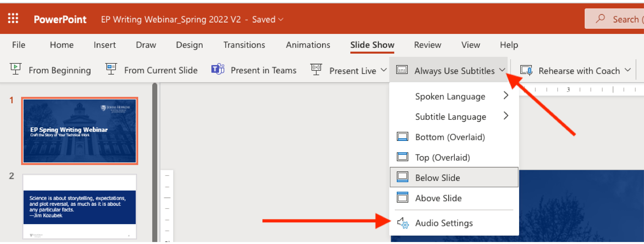This screenshot has width=644, height=244.
Task: Click the Rehearse with Coach icon
Action: [526, 70]
